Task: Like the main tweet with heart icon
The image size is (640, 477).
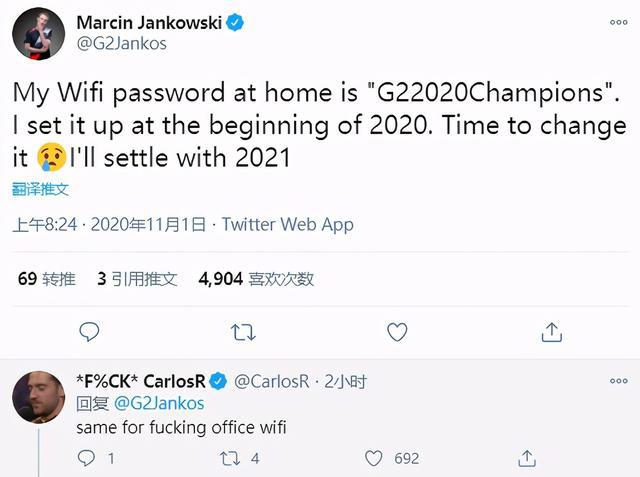Action: click(x=397, y=332)
